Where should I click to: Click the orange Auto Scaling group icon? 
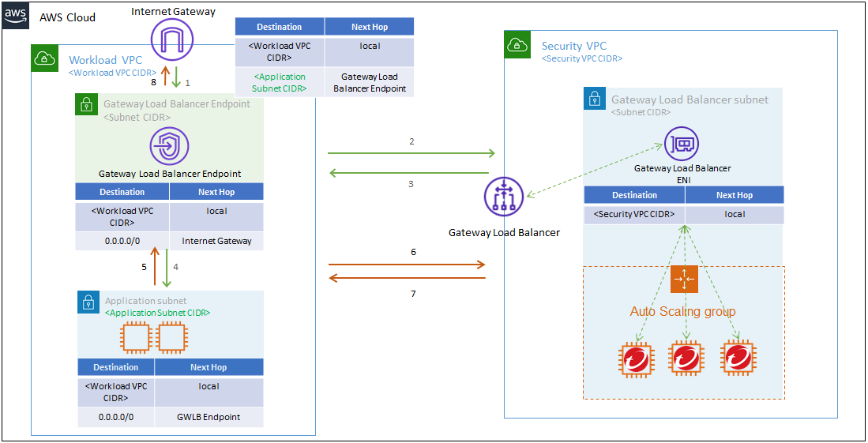pos(682,279)
